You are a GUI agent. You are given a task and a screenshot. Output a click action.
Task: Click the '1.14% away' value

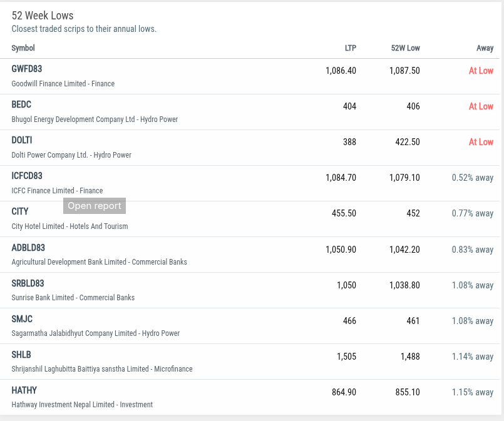[x=473, y=357]
